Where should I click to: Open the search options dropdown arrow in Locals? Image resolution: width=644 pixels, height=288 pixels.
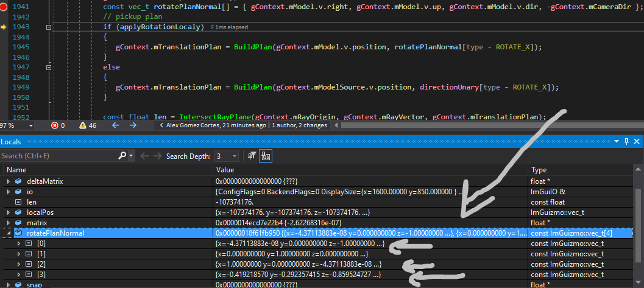(x=131, y=156)
